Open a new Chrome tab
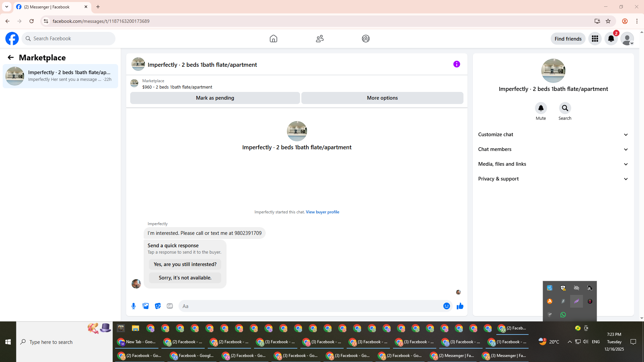 (x=98, y=7)
